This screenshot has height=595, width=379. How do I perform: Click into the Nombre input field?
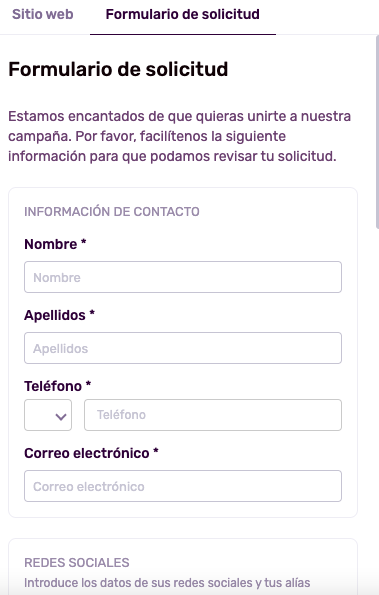(183, 277)
